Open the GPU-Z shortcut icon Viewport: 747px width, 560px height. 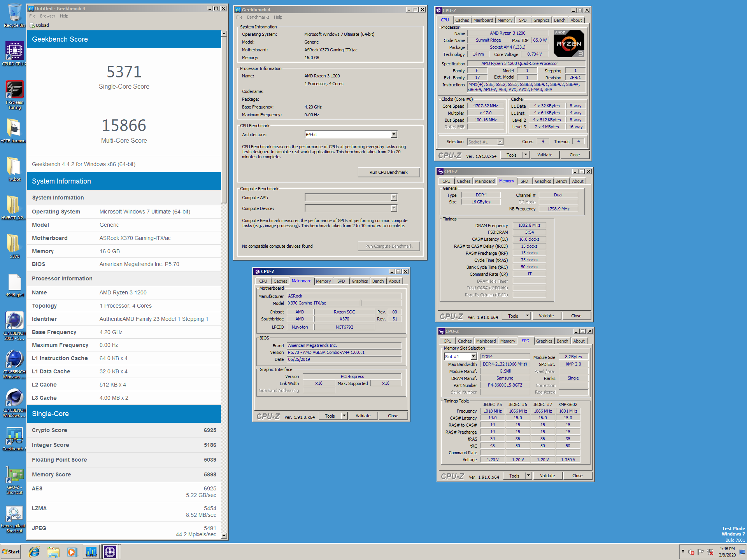tap(14, 480)
